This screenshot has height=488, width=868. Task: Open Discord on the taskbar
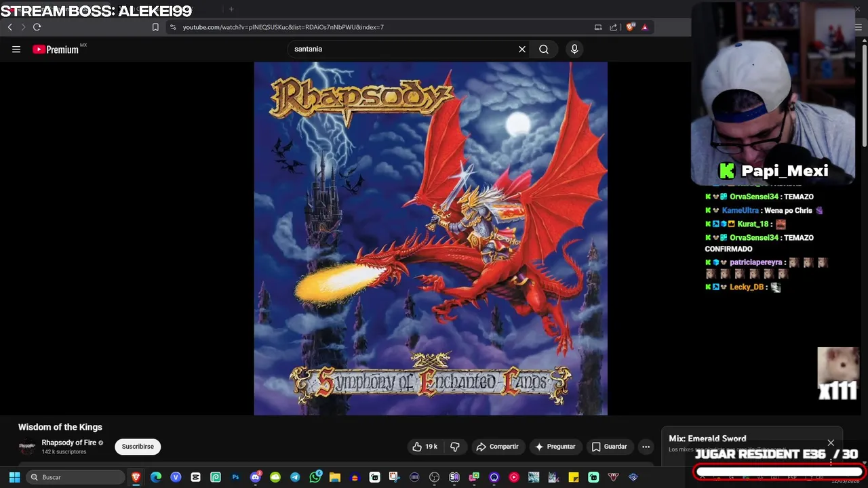[256, 477]
